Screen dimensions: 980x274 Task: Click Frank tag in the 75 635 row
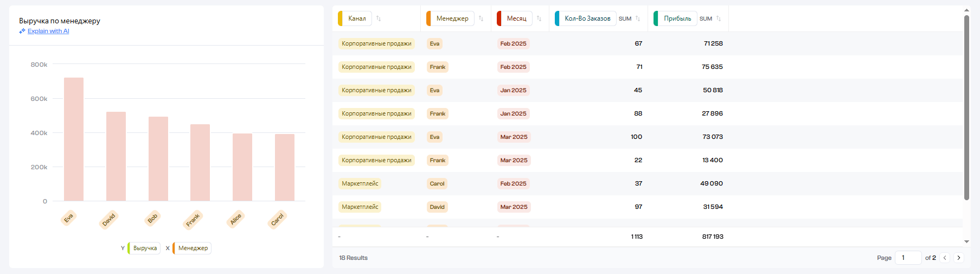pyautogui.click(x=437, y=67)
